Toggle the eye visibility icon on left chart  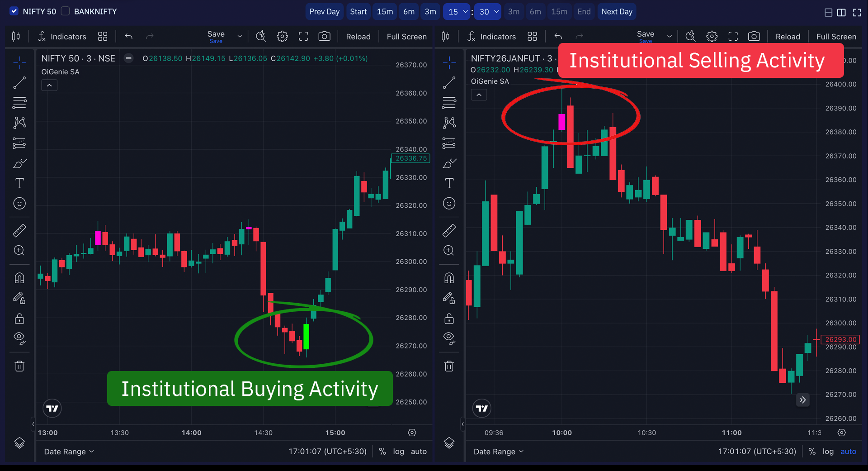click(19, 338)
